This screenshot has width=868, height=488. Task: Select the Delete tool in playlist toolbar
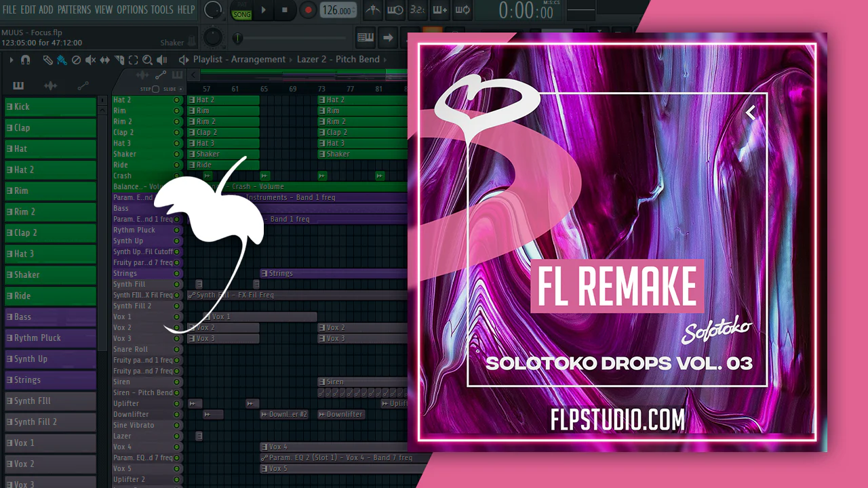(x=76, y=60)
